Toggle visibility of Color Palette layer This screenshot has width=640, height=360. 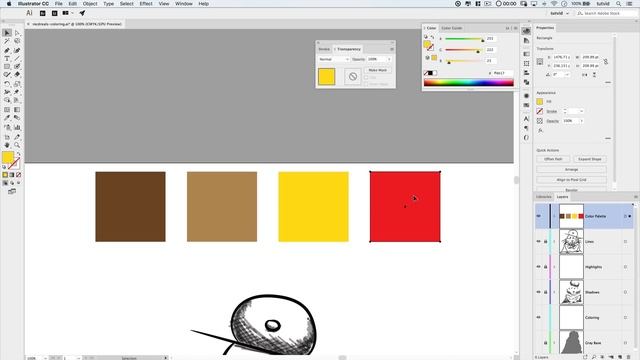click(x=538, y=216)
